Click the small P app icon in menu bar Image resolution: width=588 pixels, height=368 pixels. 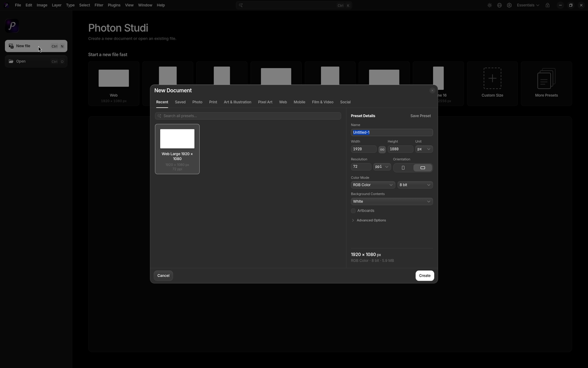[6, 5]
